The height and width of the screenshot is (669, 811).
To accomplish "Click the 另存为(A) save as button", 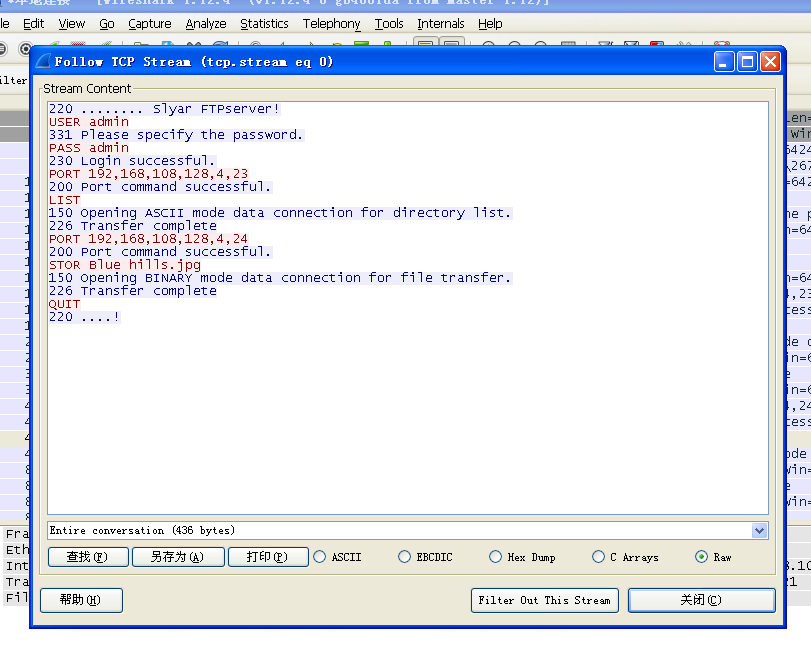I will [x=178, y=557].
